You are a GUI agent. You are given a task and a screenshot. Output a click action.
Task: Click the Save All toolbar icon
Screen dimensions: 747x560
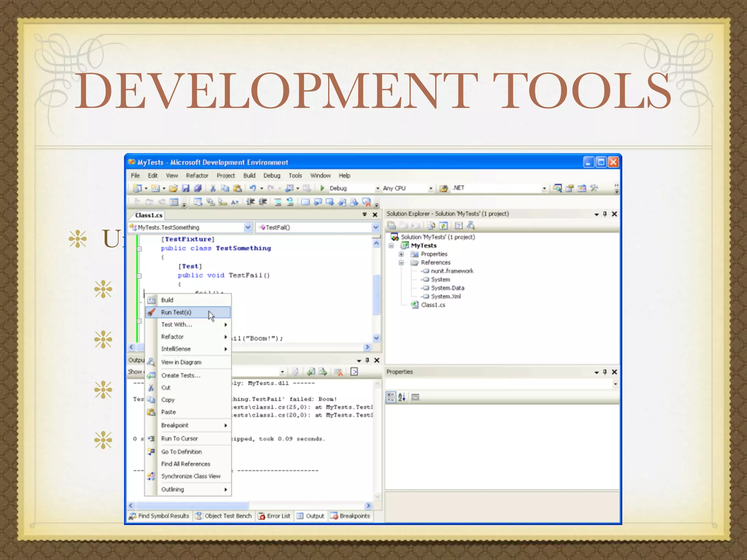click(198, 188)
